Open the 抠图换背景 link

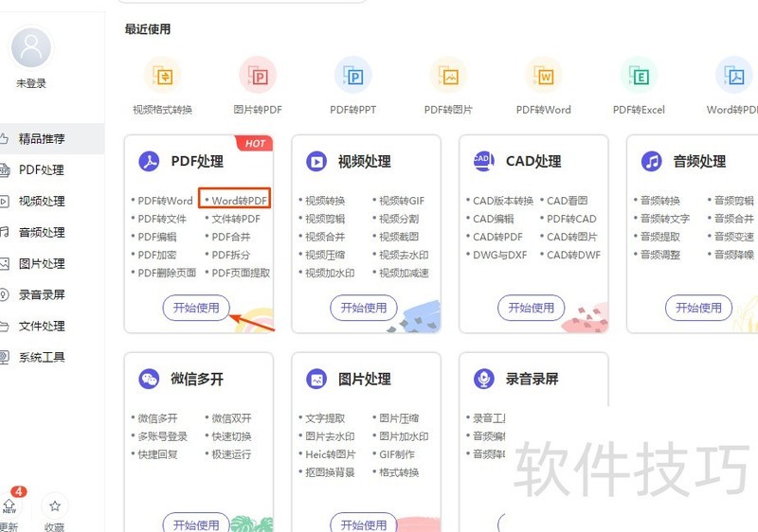coord(330,472)
